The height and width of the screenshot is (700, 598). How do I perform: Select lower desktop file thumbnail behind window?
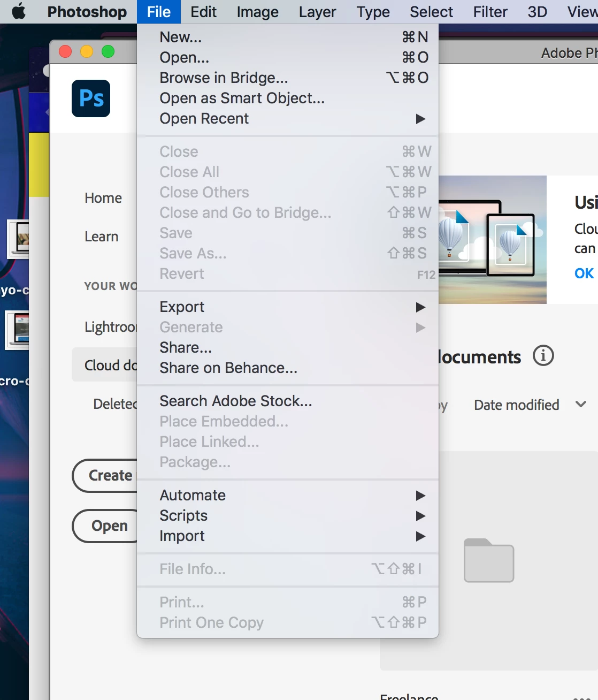click(x=17, y=330)
